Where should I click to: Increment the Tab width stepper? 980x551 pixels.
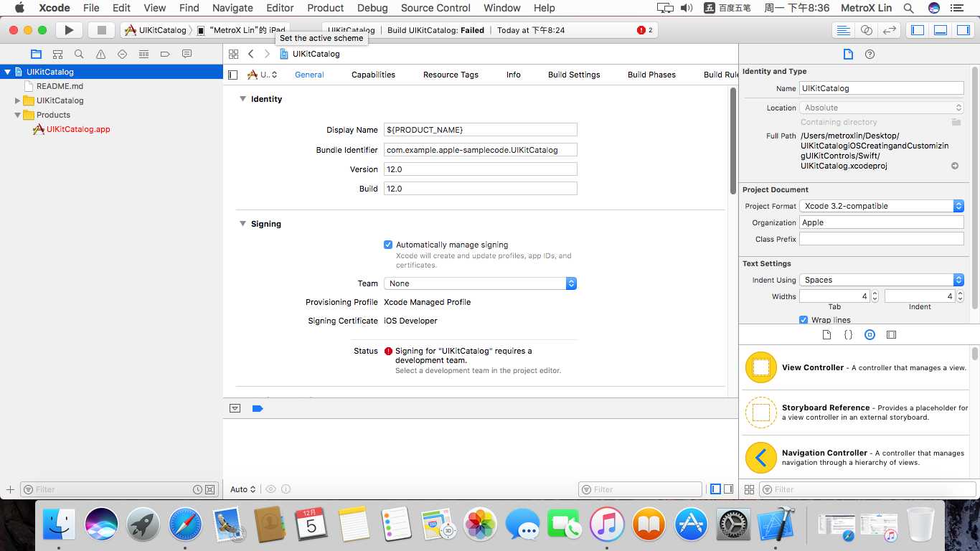pos(875,293)
